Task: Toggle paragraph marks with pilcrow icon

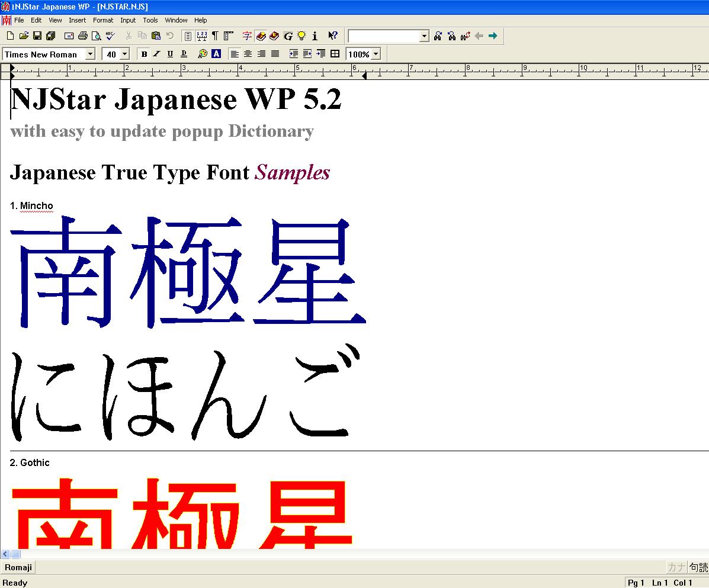Action: 215,36
